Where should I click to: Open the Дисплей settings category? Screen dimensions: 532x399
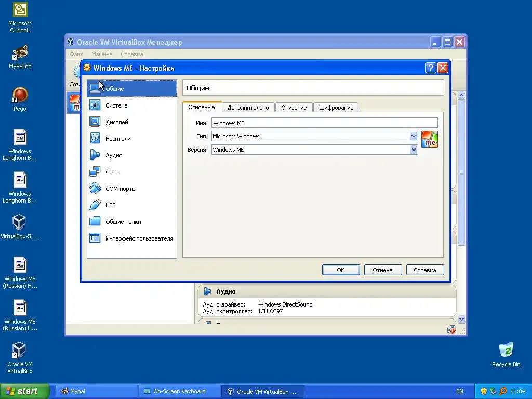(x=131, y=122)
